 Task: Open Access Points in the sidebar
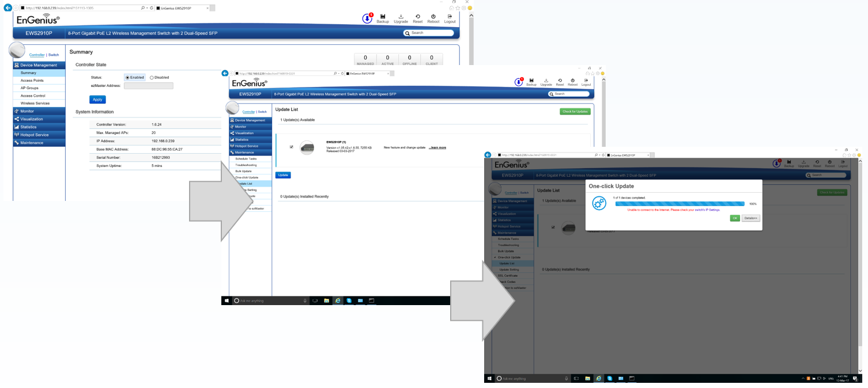coord(39,81)
